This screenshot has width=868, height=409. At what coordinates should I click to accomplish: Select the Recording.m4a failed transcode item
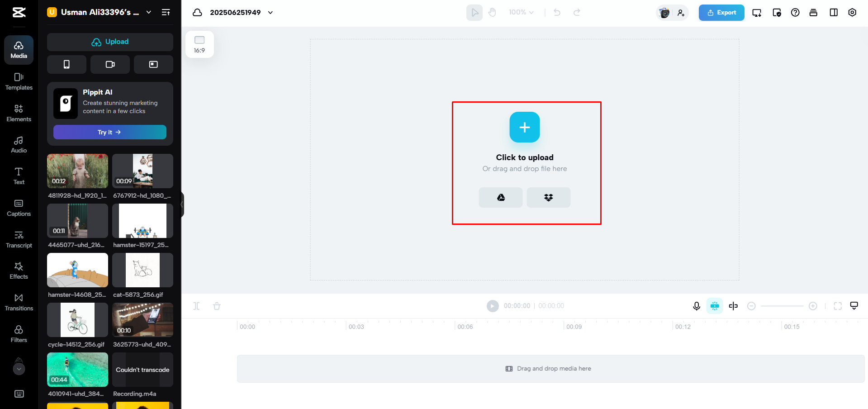click(142, 370)
